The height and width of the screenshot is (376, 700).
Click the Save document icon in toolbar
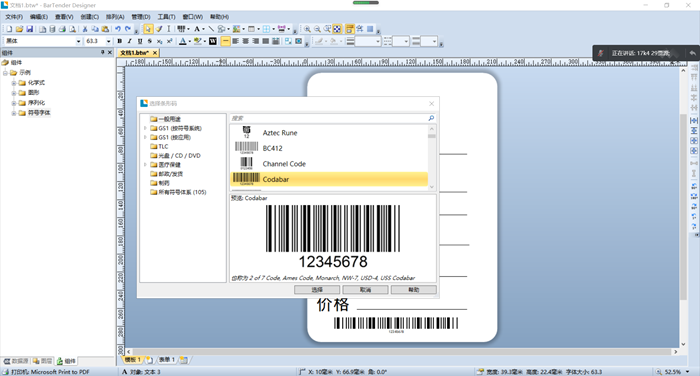coord(29,29)
